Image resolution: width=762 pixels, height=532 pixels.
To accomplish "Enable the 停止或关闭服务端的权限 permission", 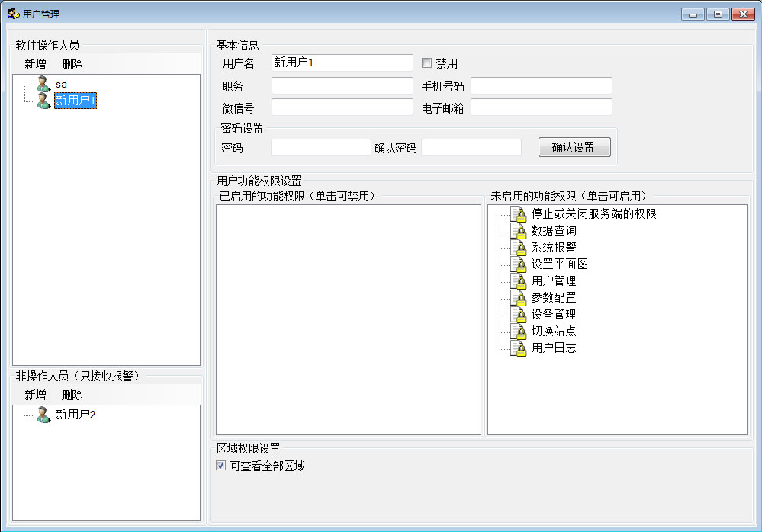I will (594, 214).
